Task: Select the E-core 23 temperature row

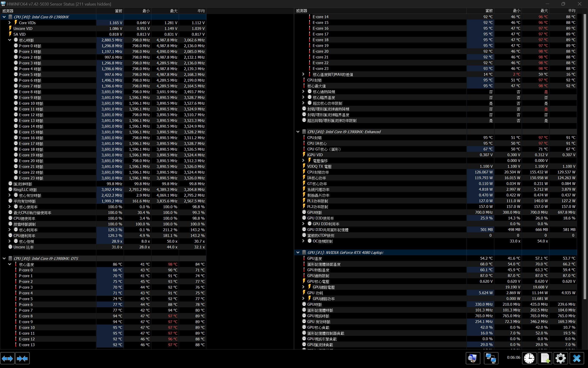Action: [x=436, y=69]
